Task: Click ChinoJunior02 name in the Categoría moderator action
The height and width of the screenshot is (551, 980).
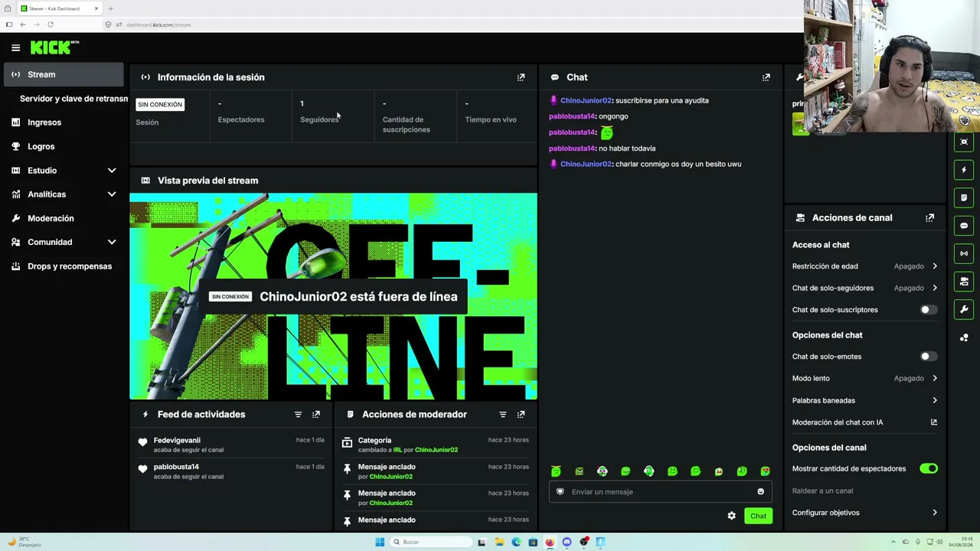Action: (x=436, y=450)
